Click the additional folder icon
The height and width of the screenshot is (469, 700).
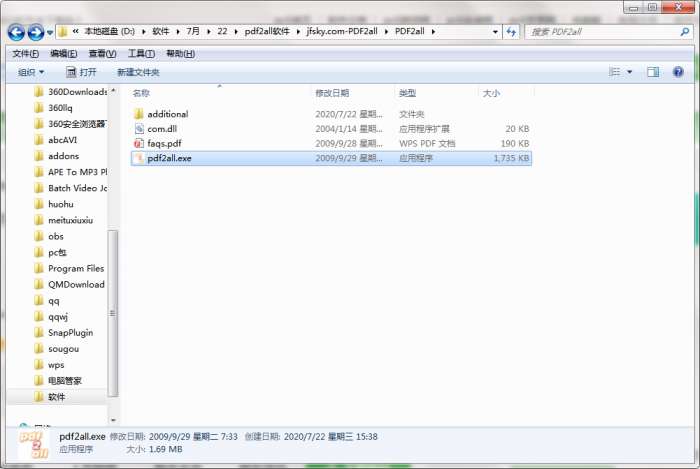(x=139, y=114)
